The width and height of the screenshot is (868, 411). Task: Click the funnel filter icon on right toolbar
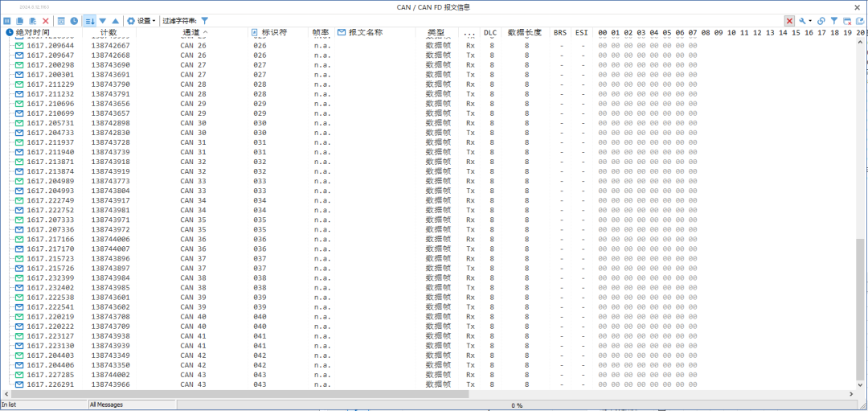(x=833, y=20)
